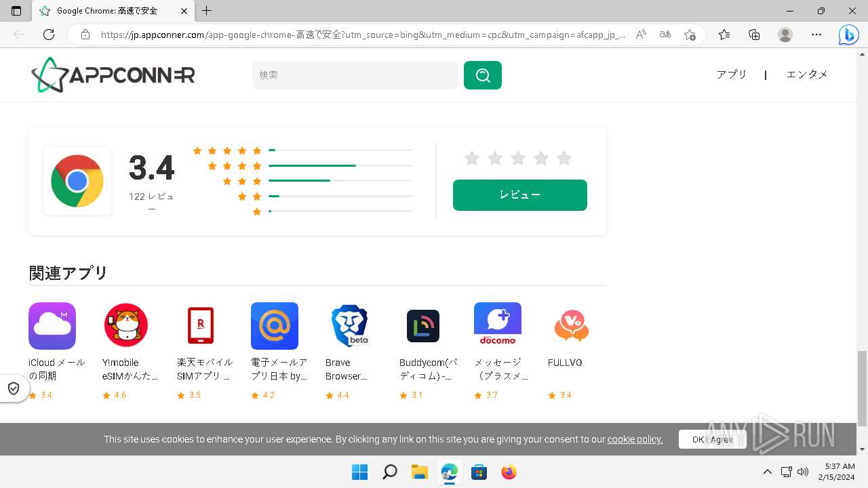Open the taskbar search icon

click(x=389, y=472)
